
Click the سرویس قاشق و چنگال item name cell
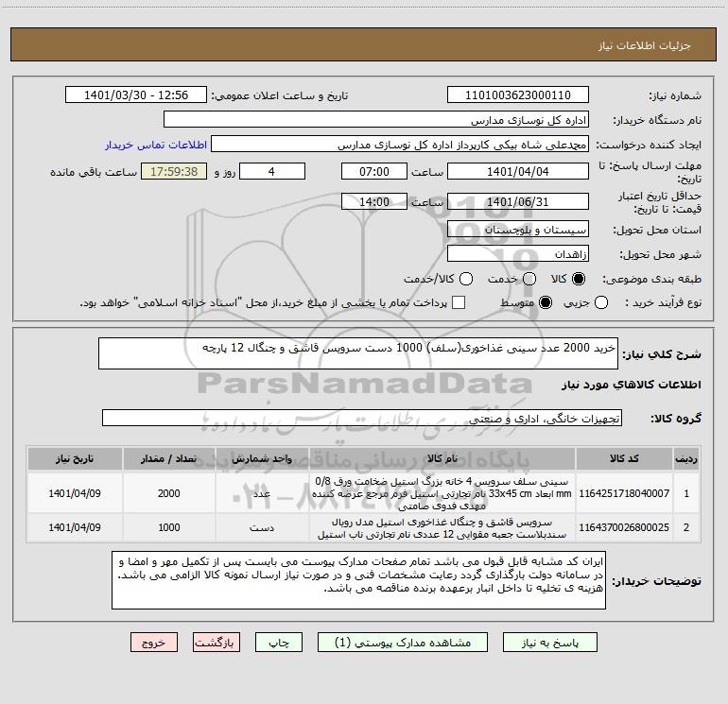click(x=442, y=527)
